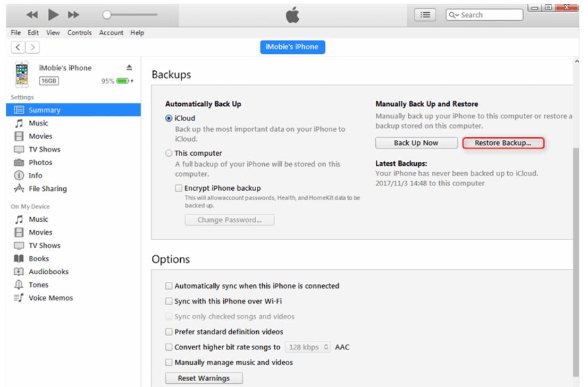Click the battery status icon
The height and width of the screenshot is (387, 588).
click(123, 81)
